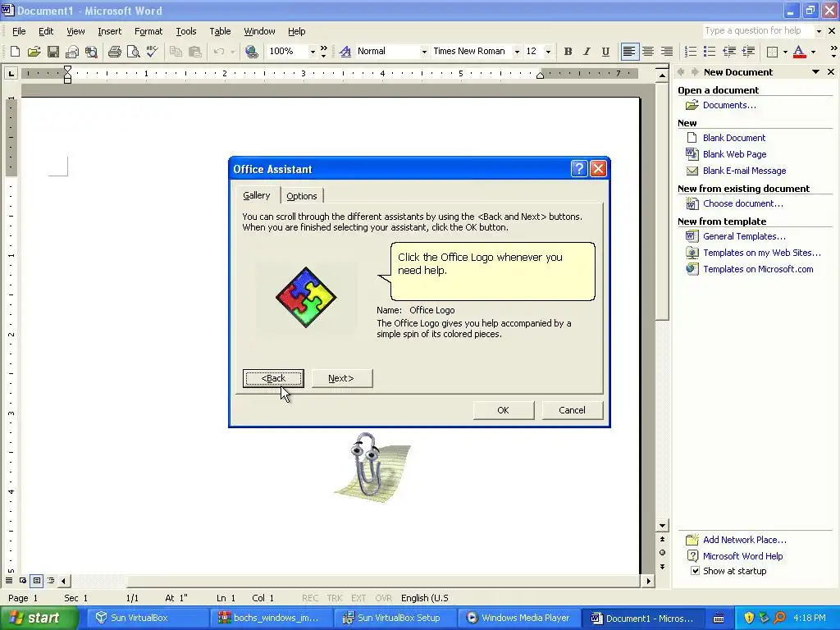Toggle Italic formatting
The height and width of the screenshot is (630, 840).
587,52
